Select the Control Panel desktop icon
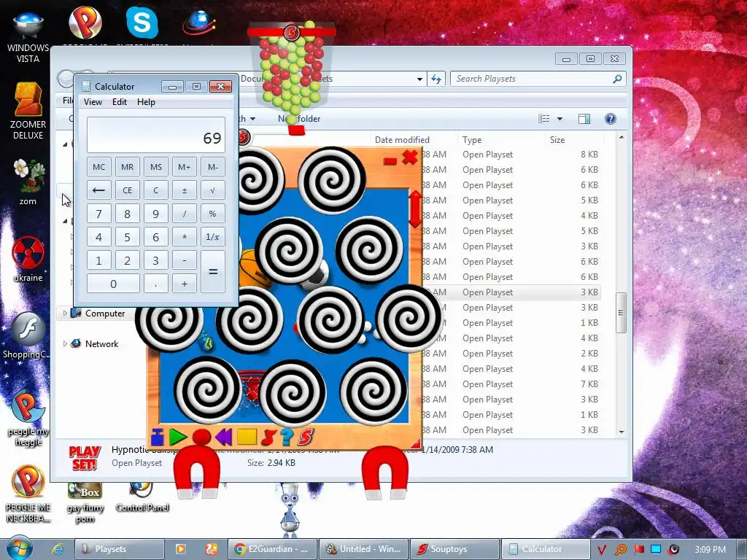Image resolution: width=747 pixels, height=560 pixels. [x=142, y=497]
